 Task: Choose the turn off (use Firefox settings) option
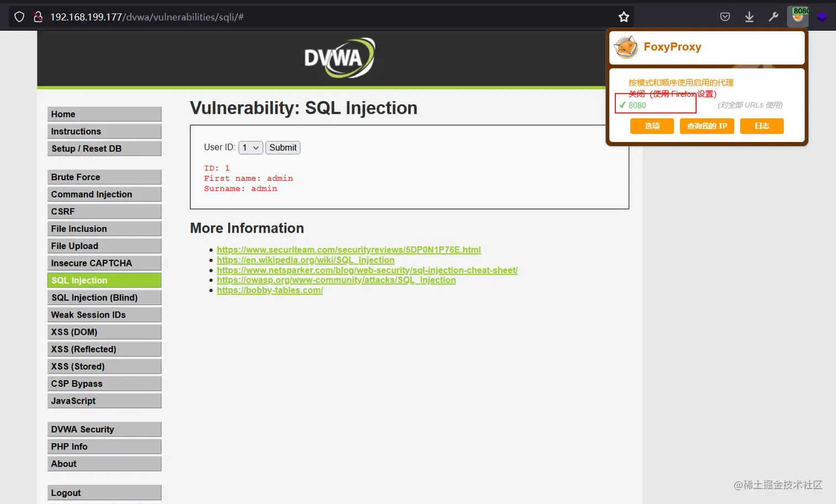click(x=672, y=94)
